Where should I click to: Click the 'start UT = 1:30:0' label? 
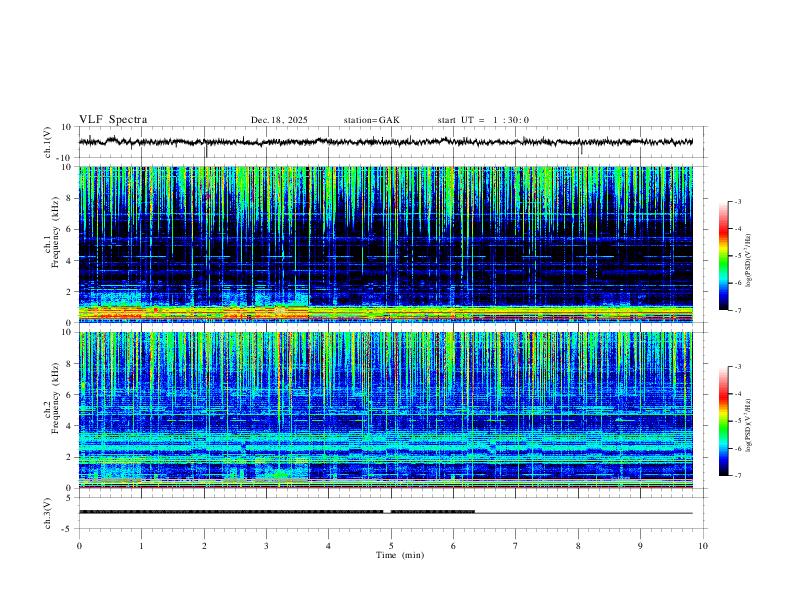483,120
